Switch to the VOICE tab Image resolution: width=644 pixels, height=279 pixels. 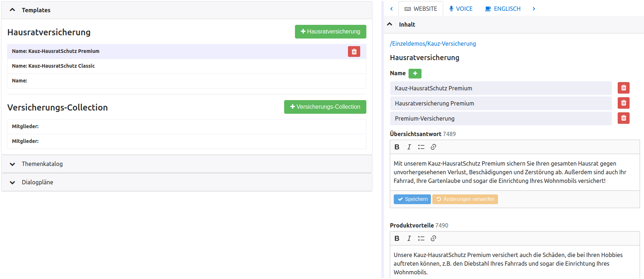pyautogui.click(x=461, y=9)
